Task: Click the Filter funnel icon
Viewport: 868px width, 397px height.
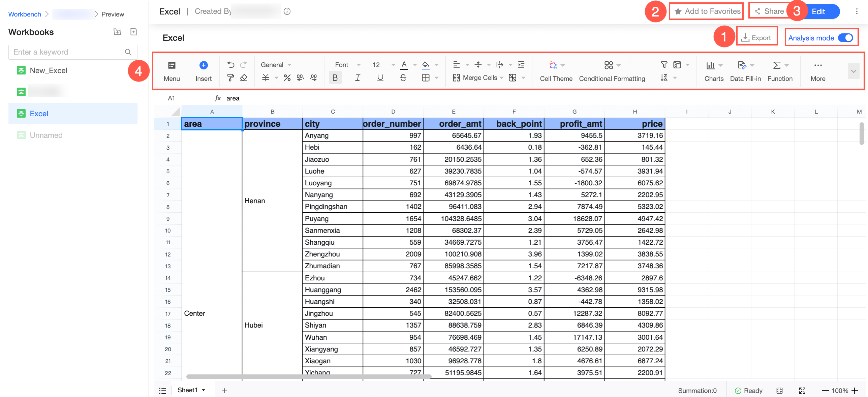Action: pos(664,65)
